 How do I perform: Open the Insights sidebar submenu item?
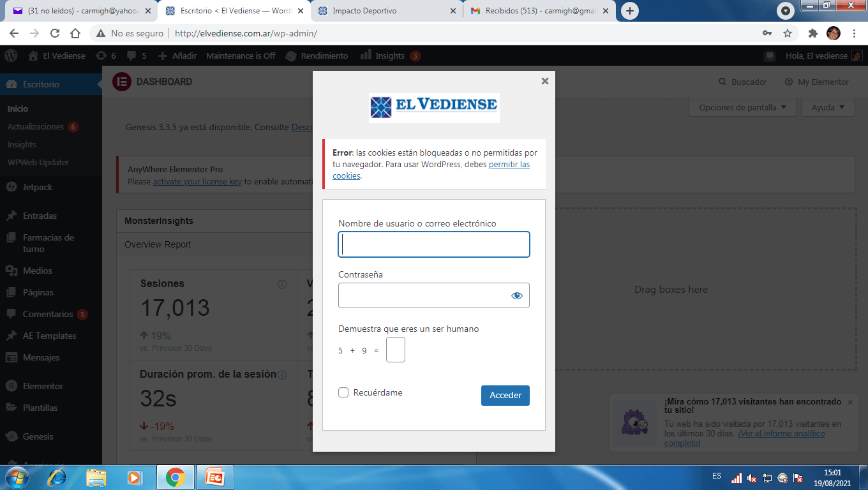click(22, 144)
